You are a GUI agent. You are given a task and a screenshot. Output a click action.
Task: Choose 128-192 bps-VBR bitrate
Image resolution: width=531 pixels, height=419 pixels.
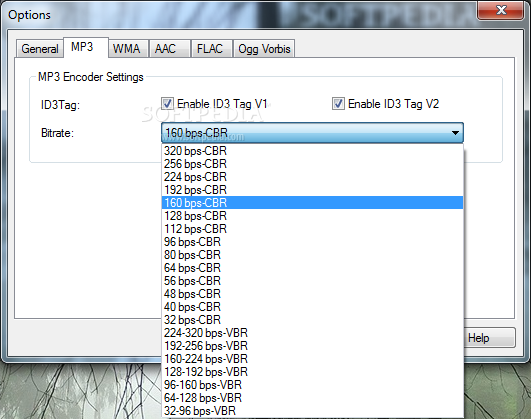(312, 372)
